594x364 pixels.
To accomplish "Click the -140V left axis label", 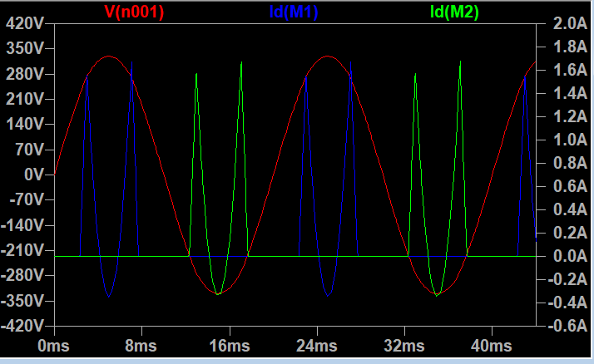I will pyautogui.click(x=22, y=225).
